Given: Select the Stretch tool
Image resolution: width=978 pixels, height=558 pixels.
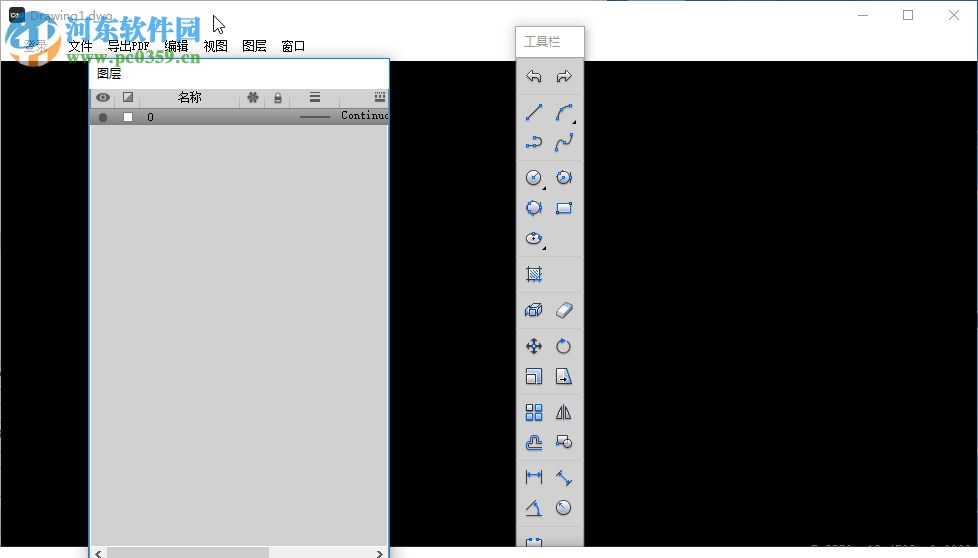Looking at the screenshot, I should tap(564, 376).
